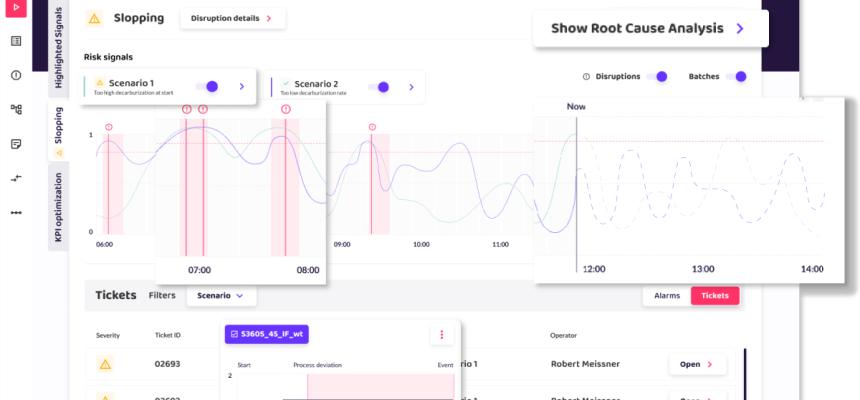
Task: Click Show Root Cause Analysis button
Action: tap(650, 29)
